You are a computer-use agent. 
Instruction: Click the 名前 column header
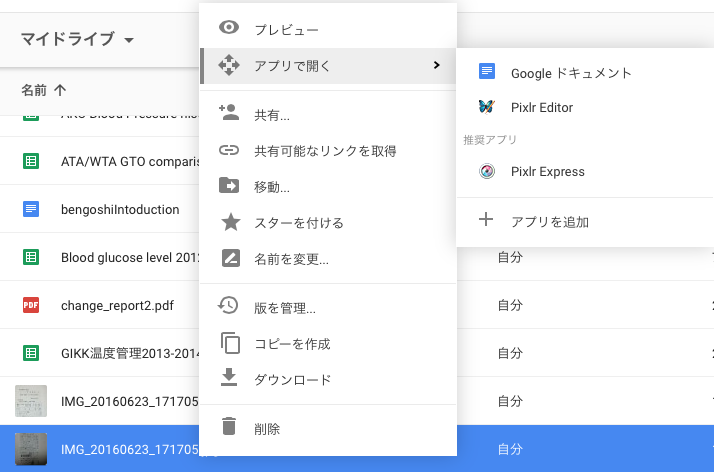pos(34,90)
